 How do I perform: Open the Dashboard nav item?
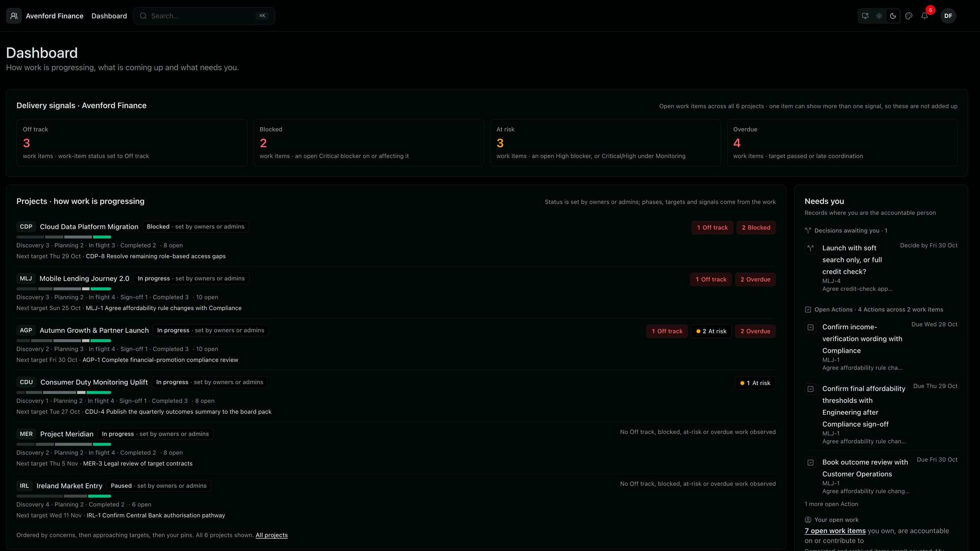[109, 16]
